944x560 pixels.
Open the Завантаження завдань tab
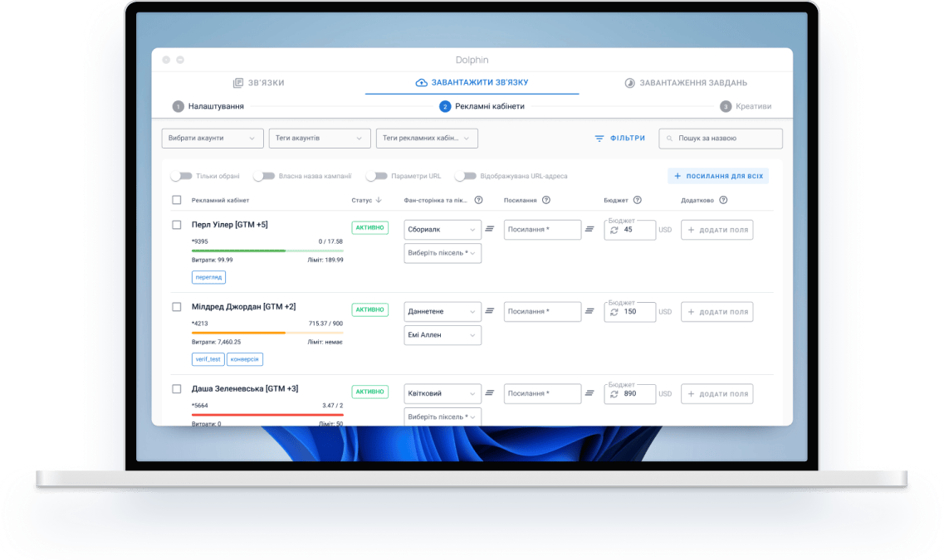click(686, 83)
